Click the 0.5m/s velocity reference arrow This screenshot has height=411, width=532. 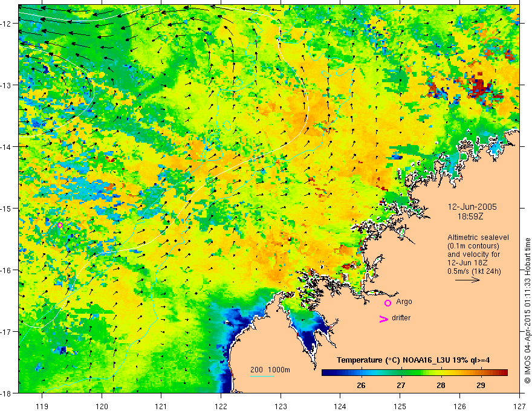(x=467, y=280)
